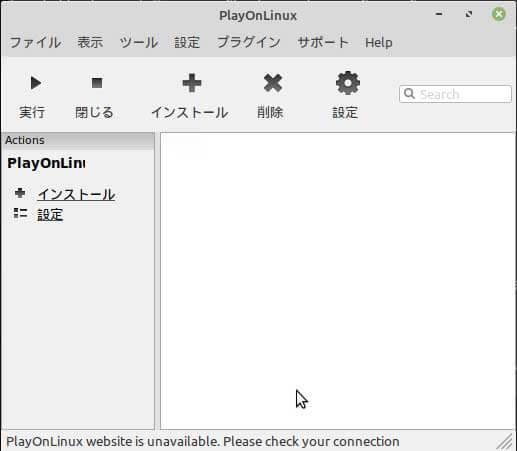This screenshot has height=451, width=517.
Task: Click the Configure (設定) gear toolbar icon
Action: tap(348, 83)
